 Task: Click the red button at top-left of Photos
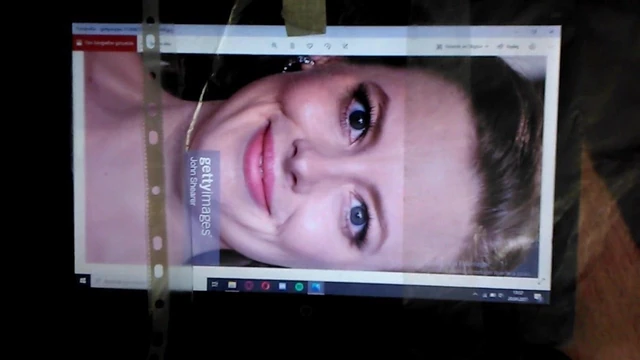point(105,43)
